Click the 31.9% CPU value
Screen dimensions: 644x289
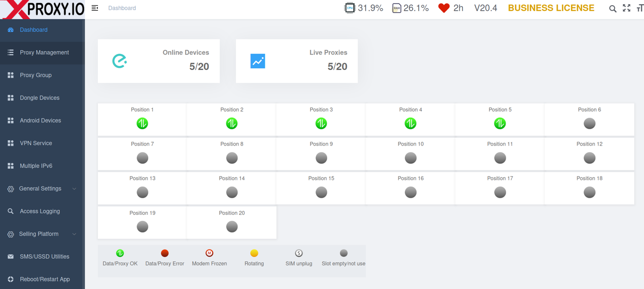point(370,8)
